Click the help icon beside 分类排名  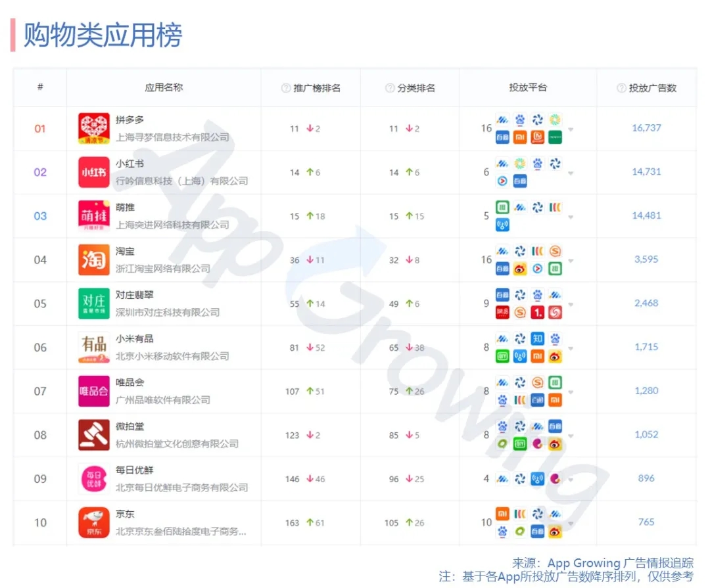pyautogui.click(x=389, y=88)
